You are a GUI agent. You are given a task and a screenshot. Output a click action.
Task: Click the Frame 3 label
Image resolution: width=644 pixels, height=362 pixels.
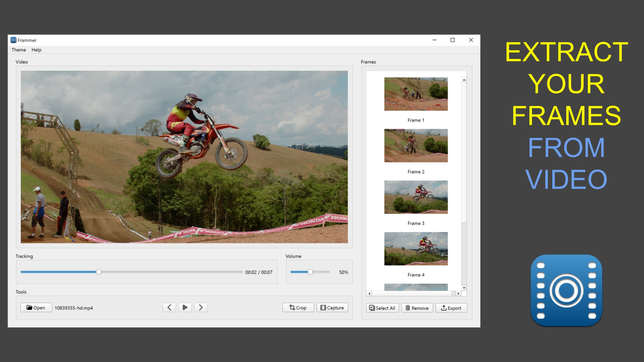(x=416, y=223)
